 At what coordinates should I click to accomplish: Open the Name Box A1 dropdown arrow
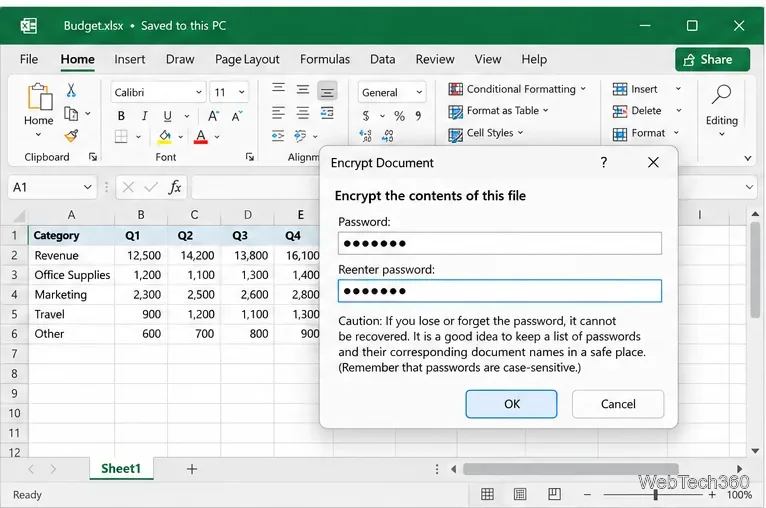(87, 187)
